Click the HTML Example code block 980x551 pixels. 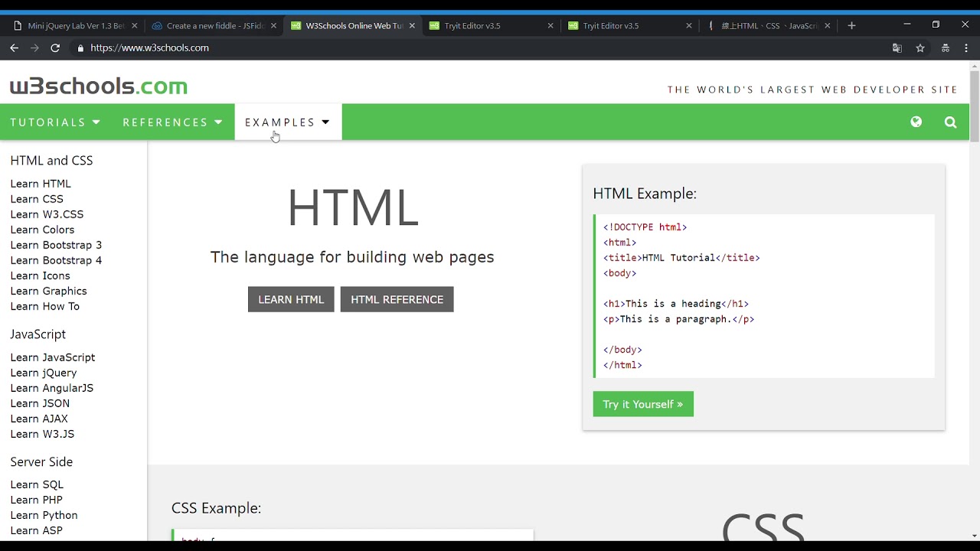[764, 296]
